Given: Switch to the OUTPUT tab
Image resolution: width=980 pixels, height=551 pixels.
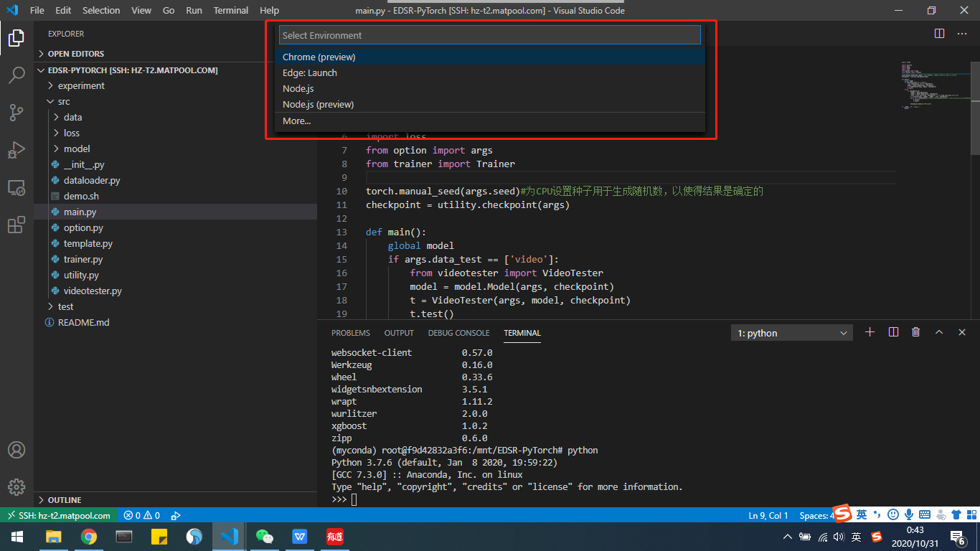Looking at the screenshot, I should pos(399,333).
